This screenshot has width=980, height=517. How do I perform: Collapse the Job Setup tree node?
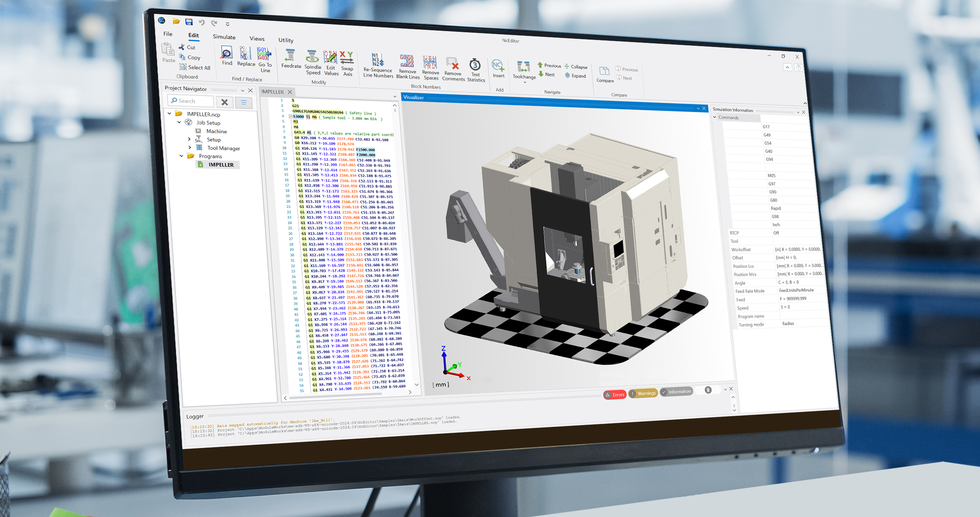(x=179, y=122)
